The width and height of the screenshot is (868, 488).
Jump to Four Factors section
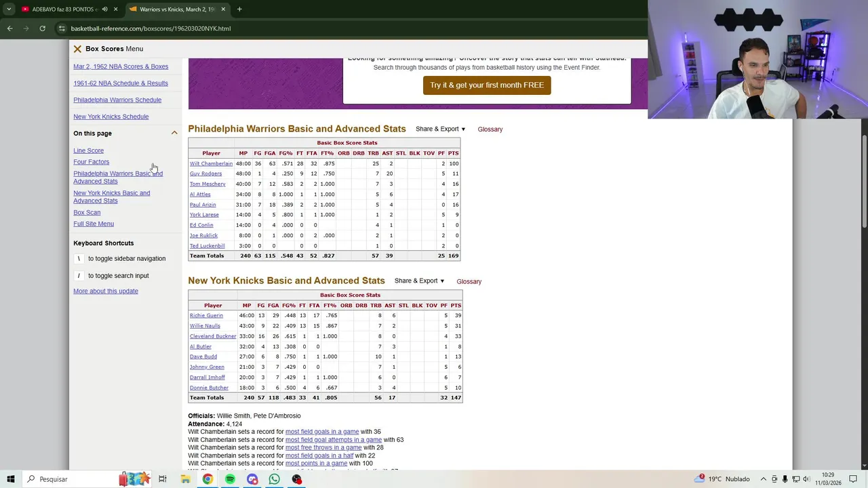tap(91, 162)
